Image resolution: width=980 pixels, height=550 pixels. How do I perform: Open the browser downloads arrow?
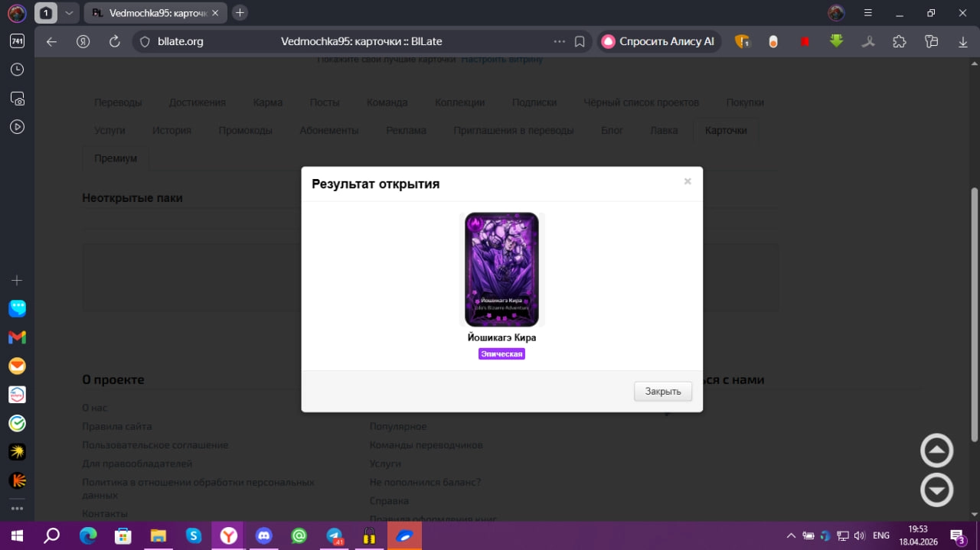(963, 41)
